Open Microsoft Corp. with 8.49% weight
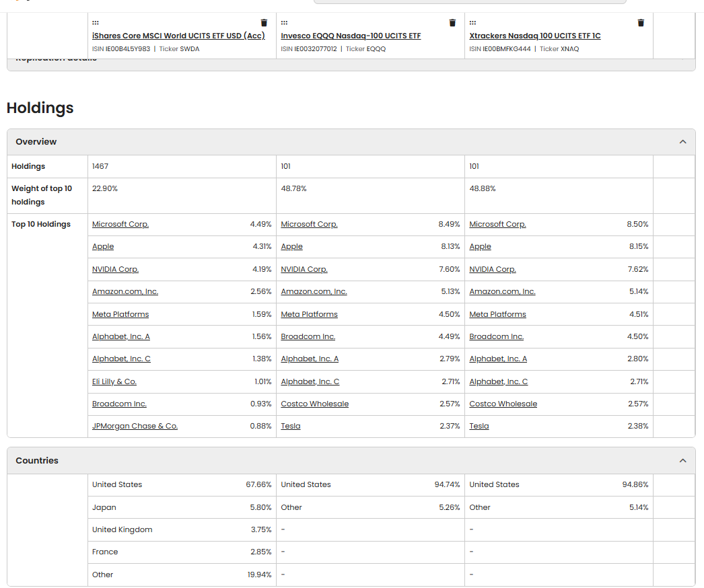This screenshot has width=704, height=588. pyautogui.click(x=309, y=225)
